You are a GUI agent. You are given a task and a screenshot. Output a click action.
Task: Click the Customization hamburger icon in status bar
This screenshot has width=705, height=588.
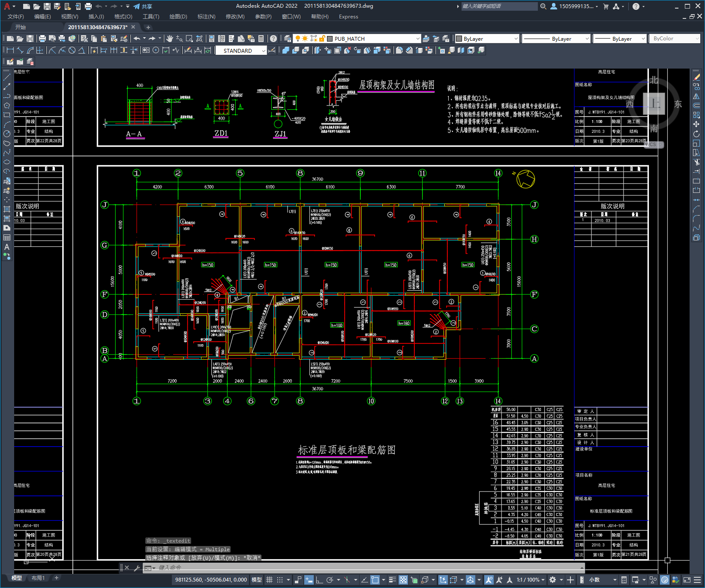698,580
